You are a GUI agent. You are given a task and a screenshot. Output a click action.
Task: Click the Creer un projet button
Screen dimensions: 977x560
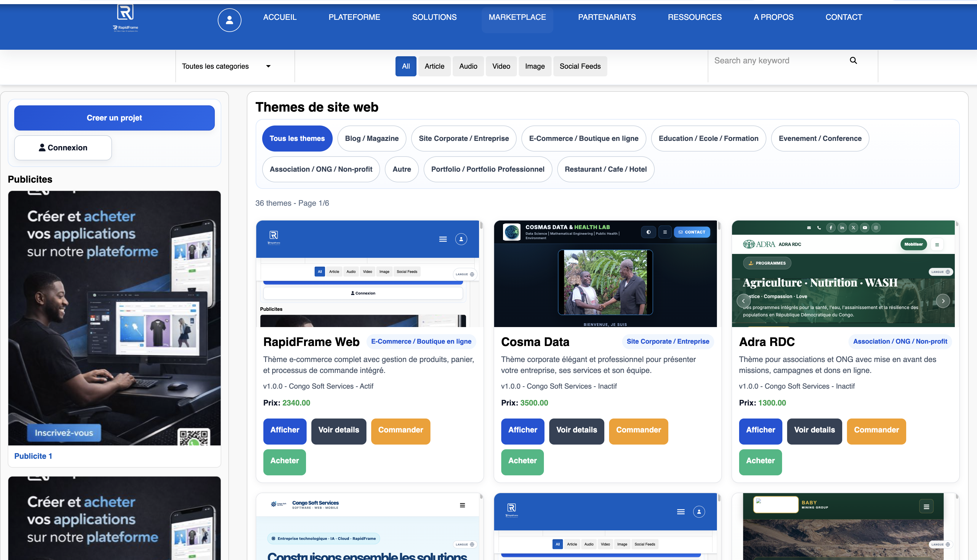tap(114, 118)
